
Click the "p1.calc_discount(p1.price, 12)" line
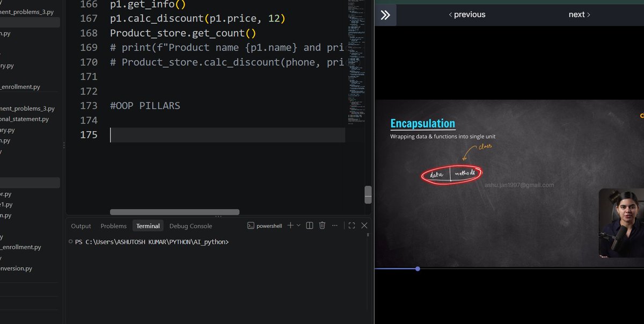pos(198,19)
